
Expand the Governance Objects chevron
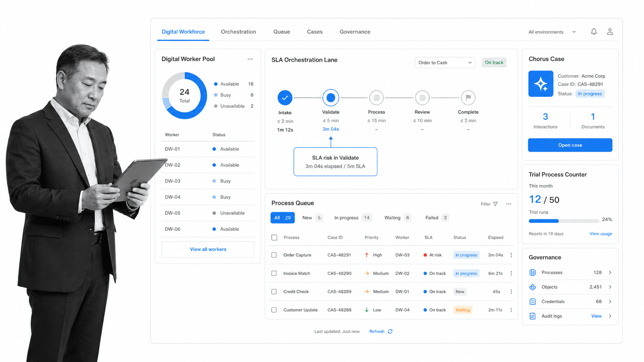[610, 287]
